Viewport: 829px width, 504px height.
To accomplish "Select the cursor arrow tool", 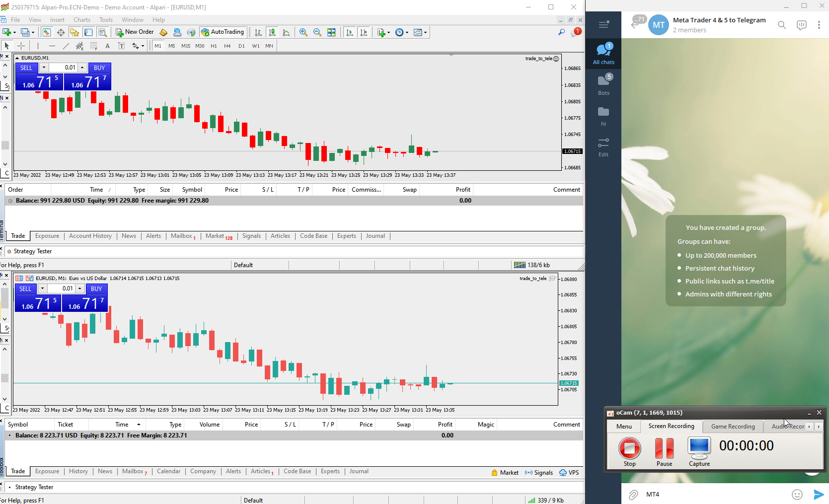I will click(7, 46).
